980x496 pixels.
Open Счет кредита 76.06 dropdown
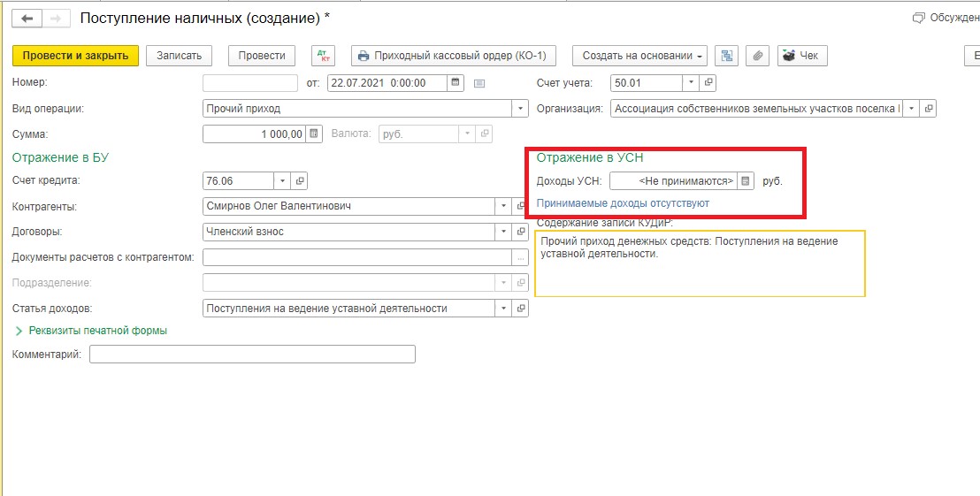point(282,180)
